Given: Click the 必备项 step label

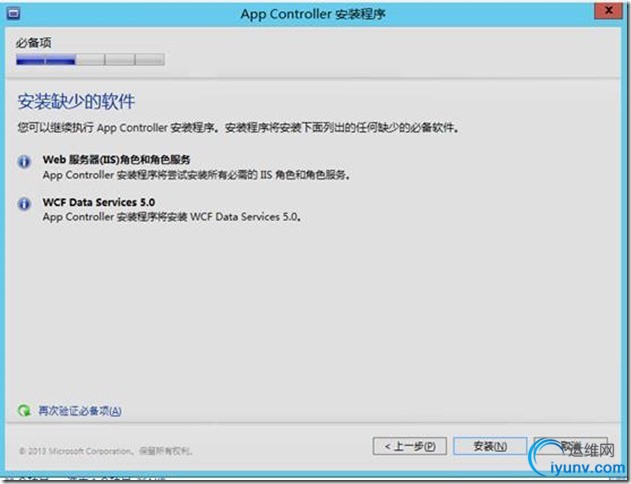Looking at the screenshot, I should (34, 43).
